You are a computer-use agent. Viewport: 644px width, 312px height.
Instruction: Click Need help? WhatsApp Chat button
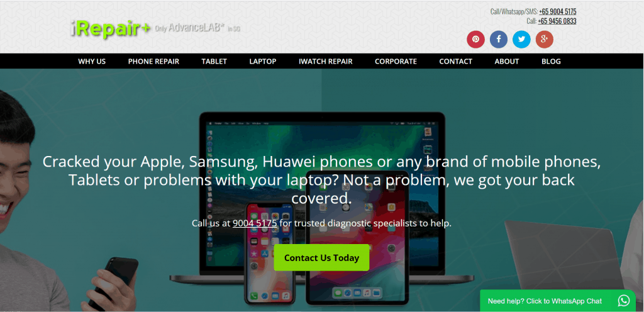558,301
